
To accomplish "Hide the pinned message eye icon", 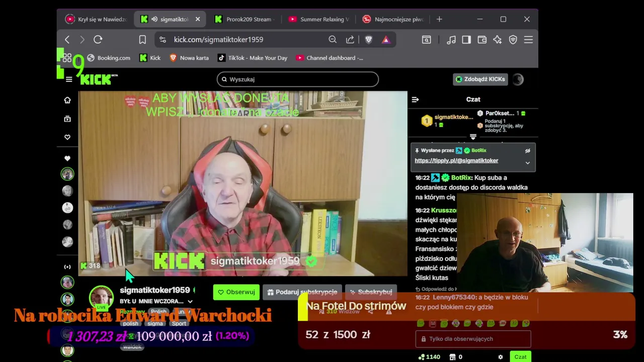I will [x=528, y=150].
